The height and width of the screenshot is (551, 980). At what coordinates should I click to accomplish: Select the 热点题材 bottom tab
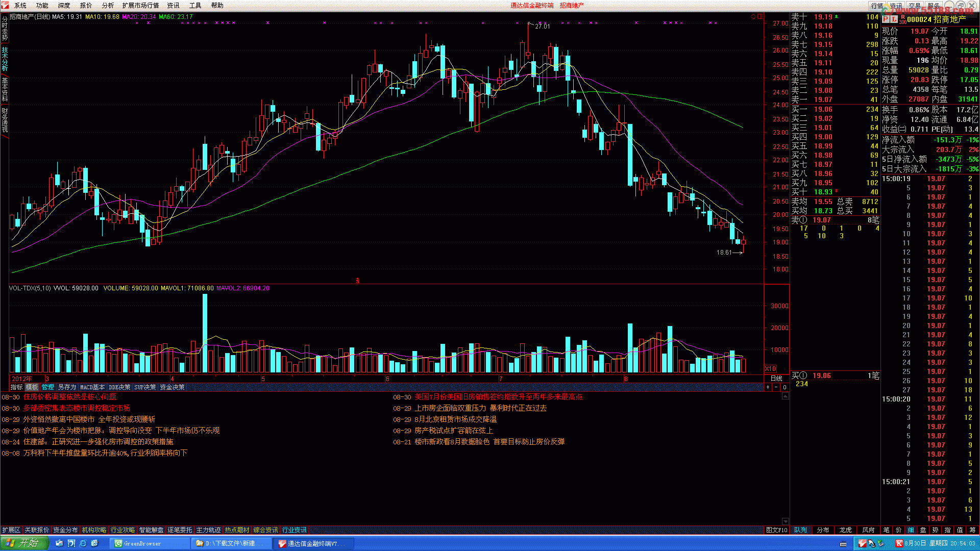[x=237, y=530]
